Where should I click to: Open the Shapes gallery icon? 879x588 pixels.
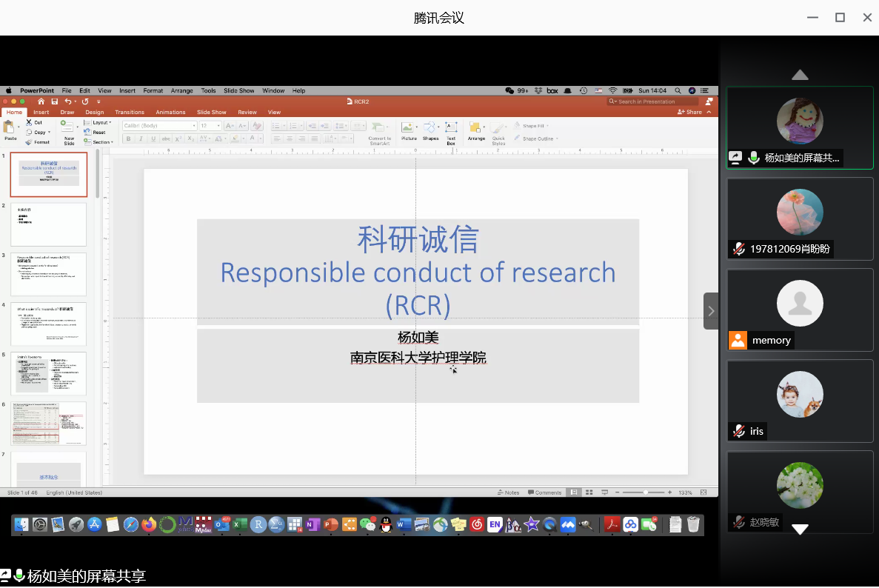coord(430,127)
